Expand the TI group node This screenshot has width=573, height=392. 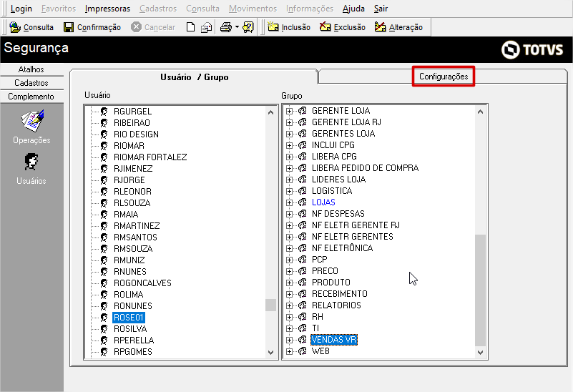(x=290, y=328)
